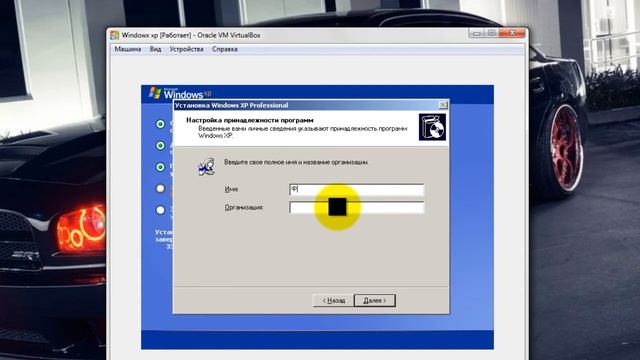This screenshot has height=360, width=640.
Task: Click the third green setup step indicator
Action: pos(160,167)
